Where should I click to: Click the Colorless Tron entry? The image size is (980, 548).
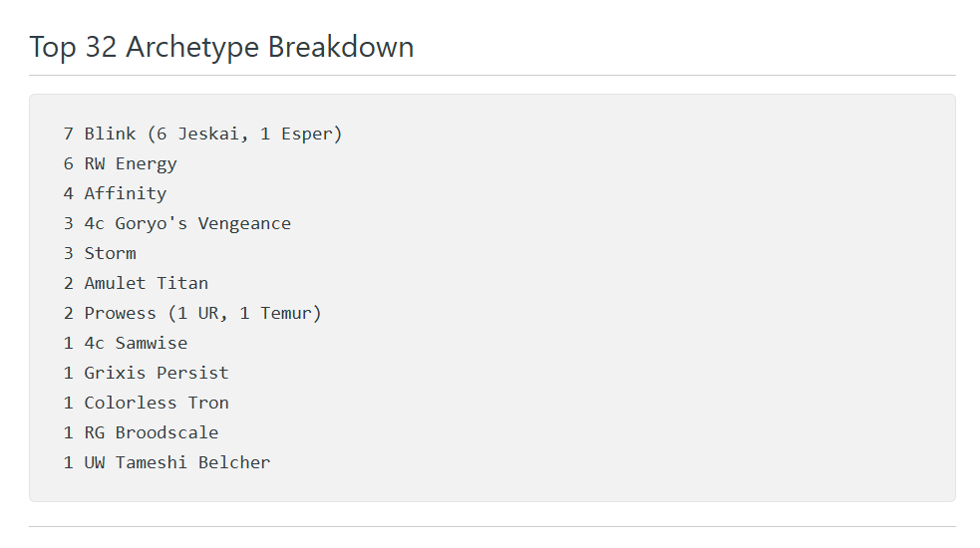tap(157, 403)
